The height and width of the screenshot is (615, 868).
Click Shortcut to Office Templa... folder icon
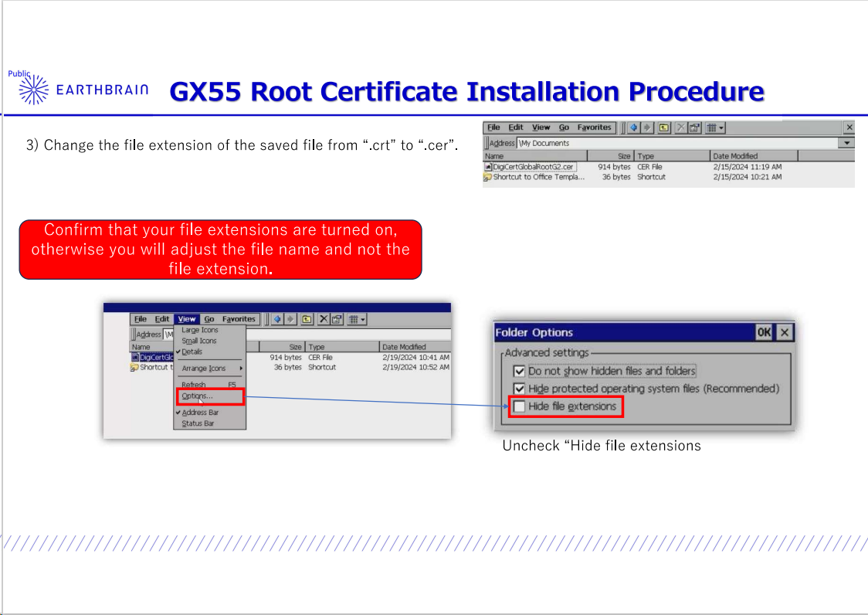(488, 177)
